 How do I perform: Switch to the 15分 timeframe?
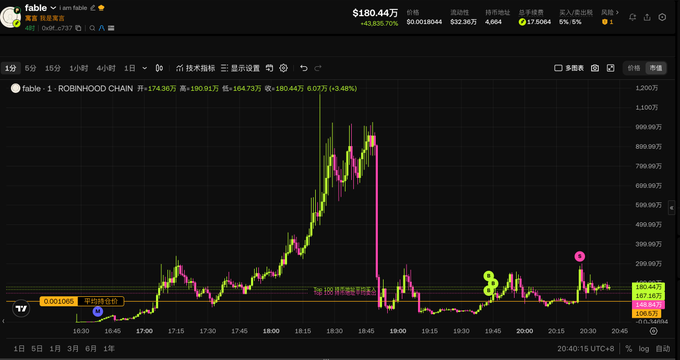[53, 68]
